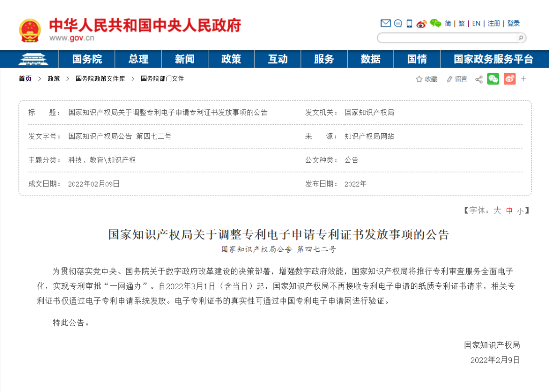Click the national emblem logo
The image size is (549, 392).
point(30,31)
